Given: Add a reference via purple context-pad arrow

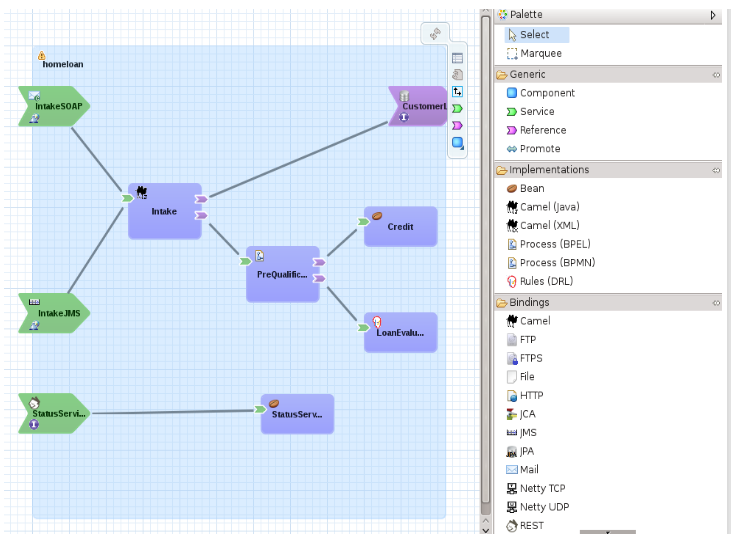Looking at the screenshot, I should coord(457,126).
